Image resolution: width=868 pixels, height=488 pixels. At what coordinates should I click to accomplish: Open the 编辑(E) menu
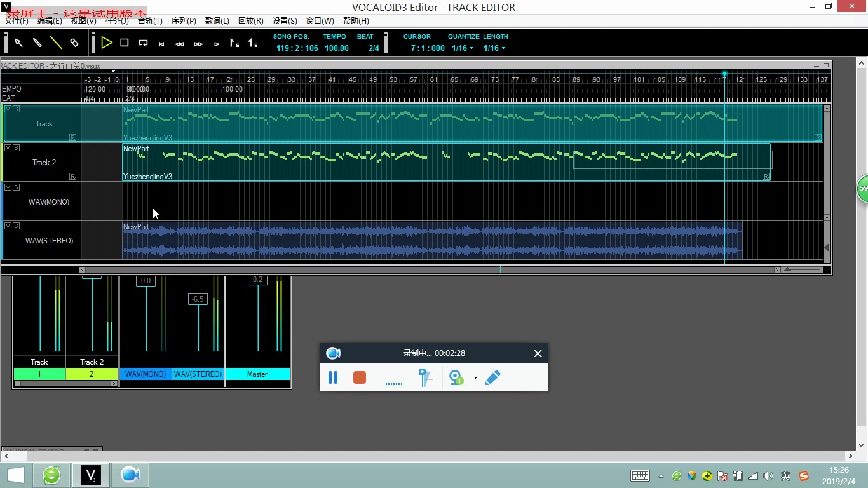[x=50, y=21]
